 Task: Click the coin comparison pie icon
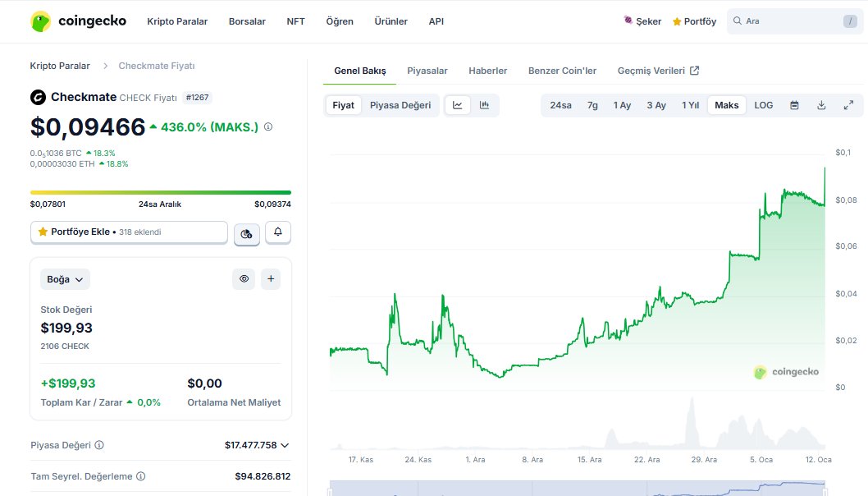pyautogui.click(x=247, y=232)
